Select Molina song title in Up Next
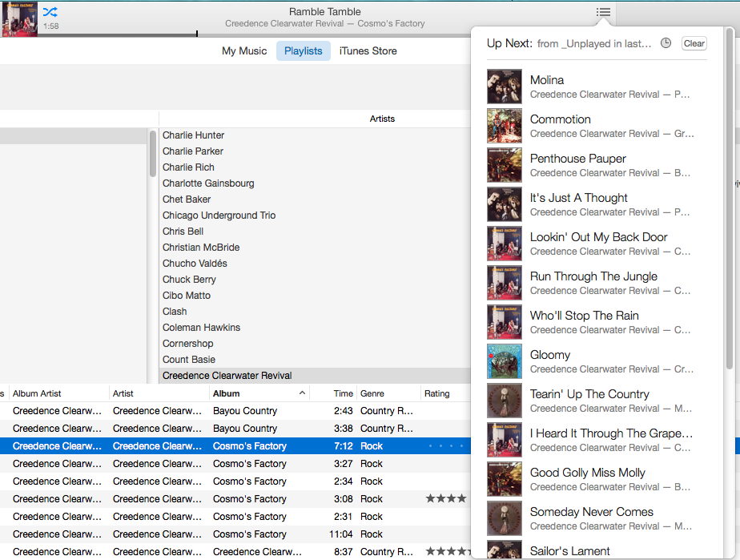This screenshot has height=560, width=740. coord(547,80)
